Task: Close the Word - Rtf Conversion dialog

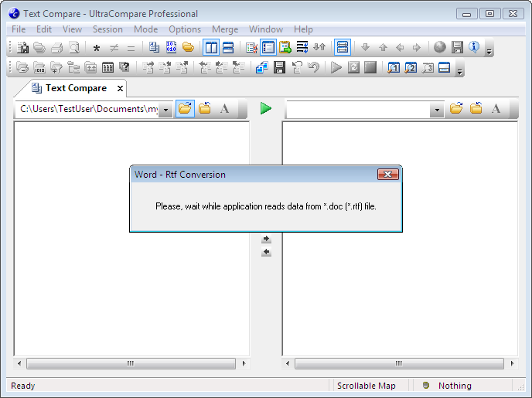Action: click(x=388, y=174)
